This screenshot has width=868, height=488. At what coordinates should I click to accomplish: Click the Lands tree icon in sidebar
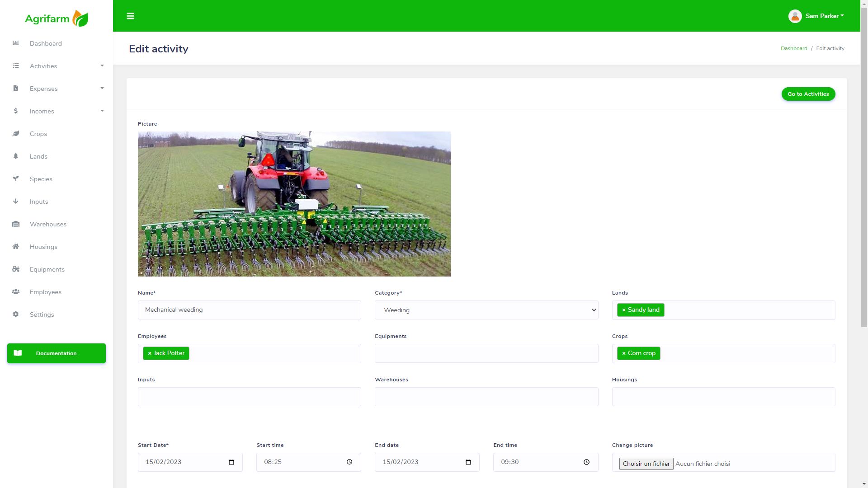coord(16,156)
